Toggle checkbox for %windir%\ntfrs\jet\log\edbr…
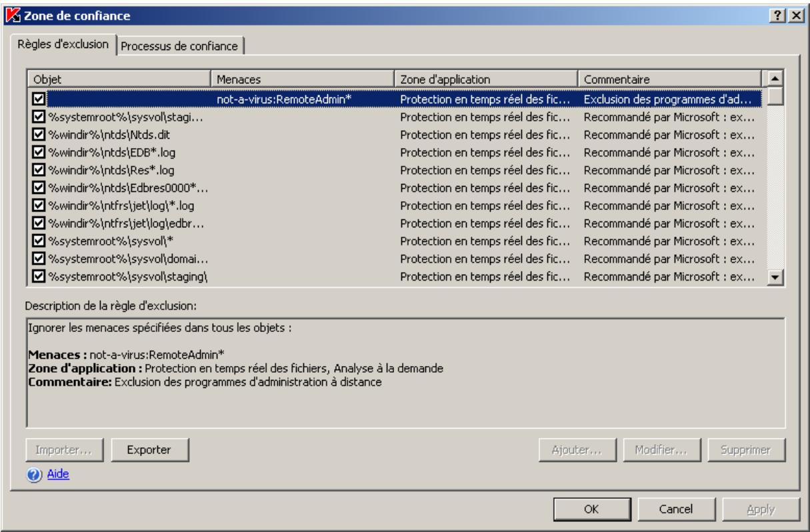Screen dimensions: 810x532 pos(39,223)
